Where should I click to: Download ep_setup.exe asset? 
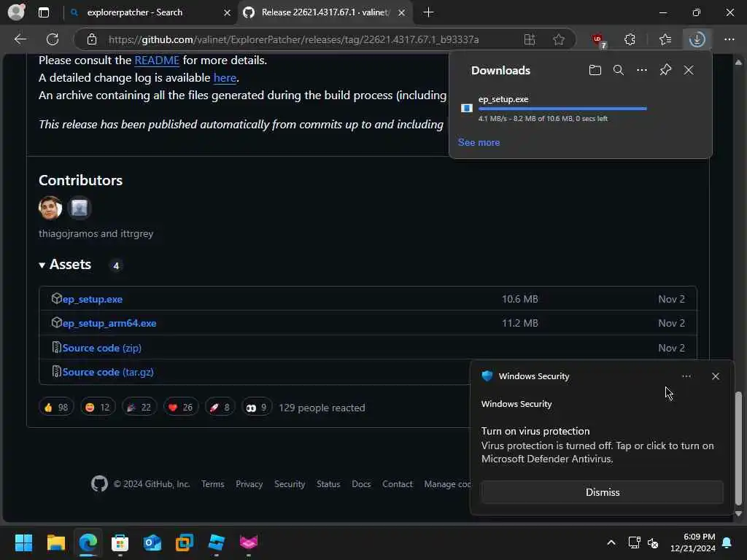pos(93,299)
